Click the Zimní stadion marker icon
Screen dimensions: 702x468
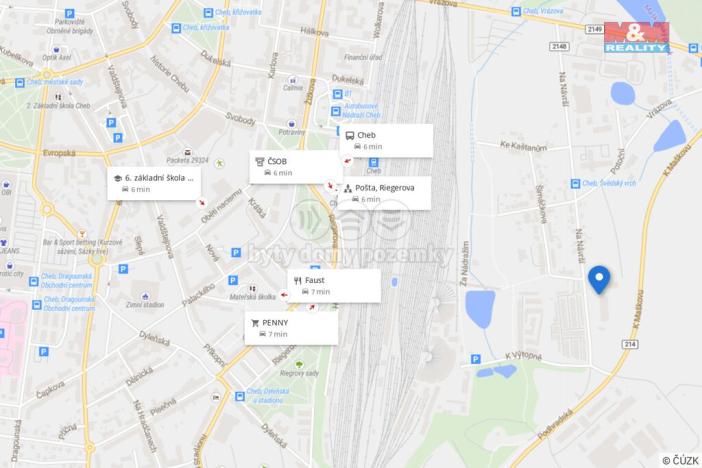click(x=145, y=296)
